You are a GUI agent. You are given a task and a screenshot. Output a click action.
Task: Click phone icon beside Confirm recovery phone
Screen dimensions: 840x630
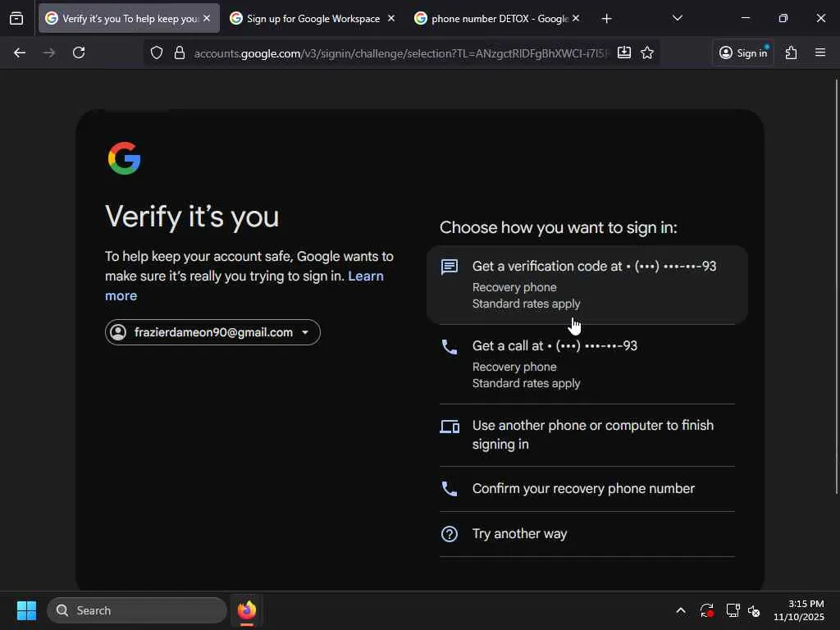pos(450,489)
